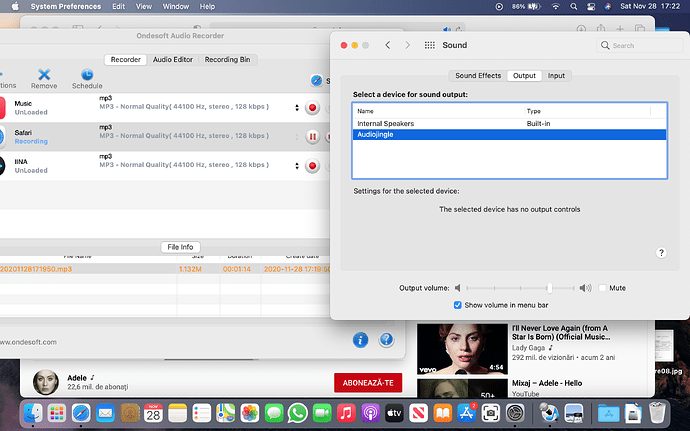Uncheck Show volume in menu bar
Viewport: 690px width, 431px height.
pyautogui.click(x=458, y=305)
